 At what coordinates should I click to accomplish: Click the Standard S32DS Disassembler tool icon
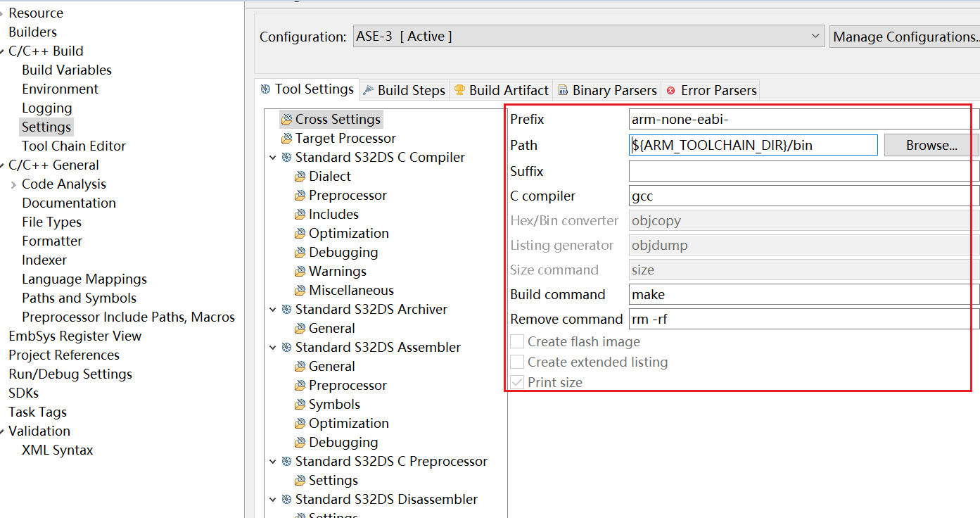[286, 500]
